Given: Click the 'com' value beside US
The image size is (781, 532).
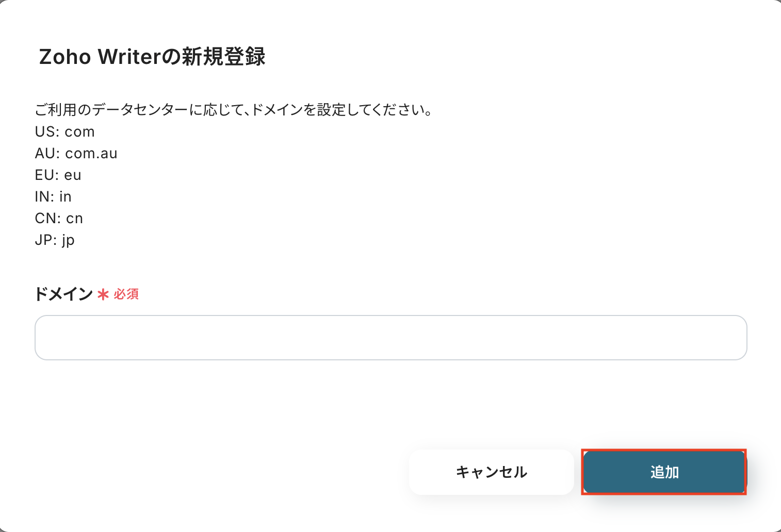Looking at the screenshot, I should pyautogui.click(x=79, y=132).
